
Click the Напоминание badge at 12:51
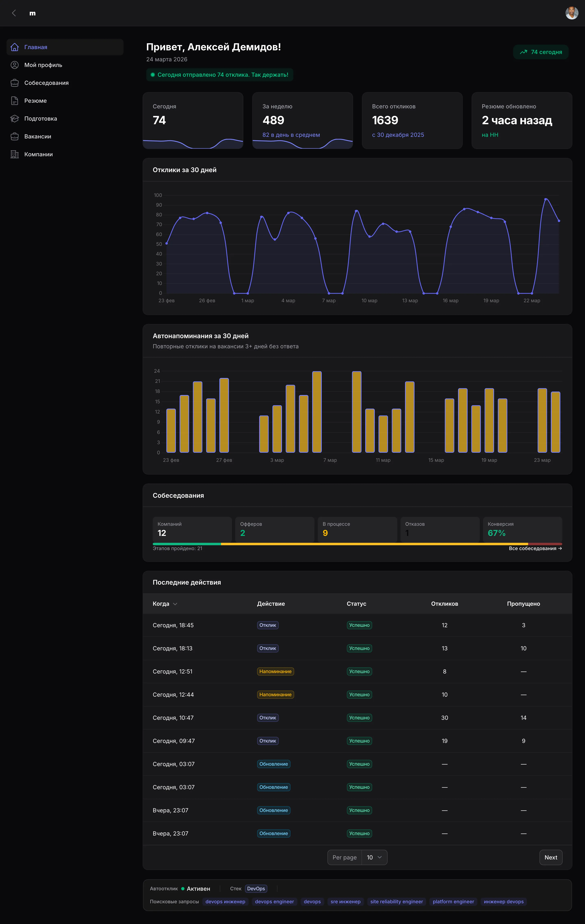[x=275, y=671]
